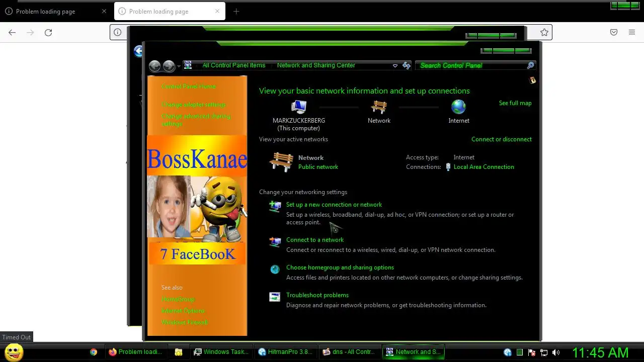The width and height of the screenshot is (644, 362).
Task: Switch to Problem loading Firefox taskbar button
Action: click(136, 352)
